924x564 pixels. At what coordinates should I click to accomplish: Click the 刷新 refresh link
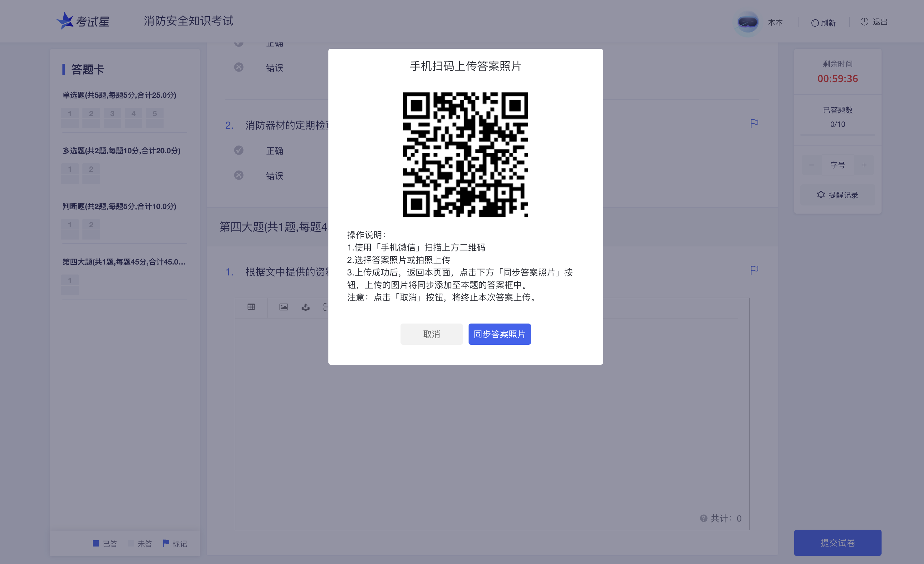pos(823,23)
